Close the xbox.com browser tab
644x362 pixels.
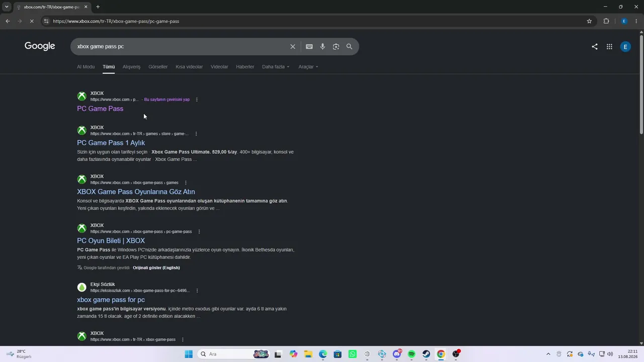(x=86, y=7)
